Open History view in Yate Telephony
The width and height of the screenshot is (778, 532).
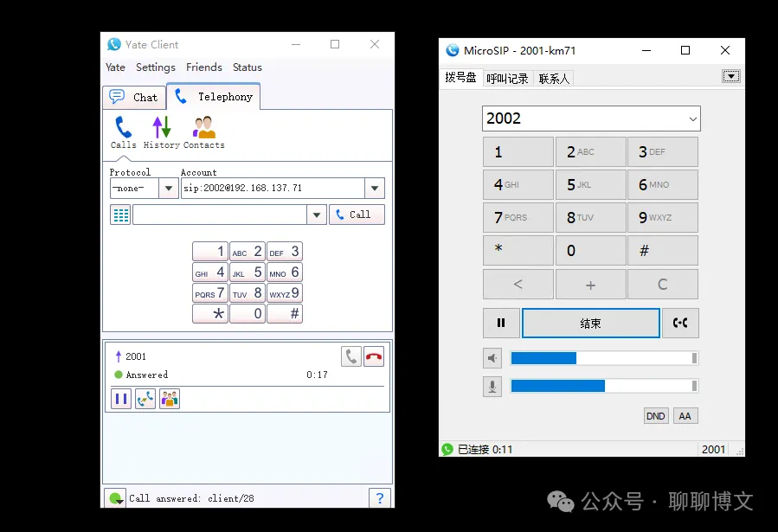coord(161,132)
